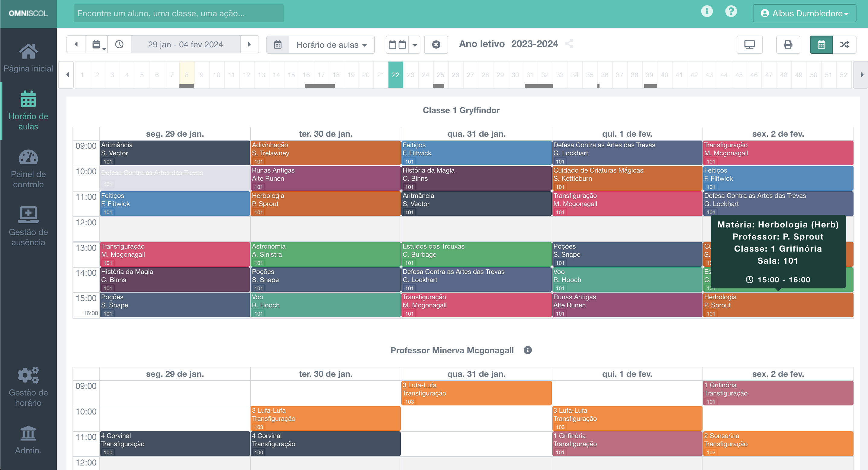Toggle the two-calendar comparison view
Viewport: 868px width, 470px height.
point(397,44)
